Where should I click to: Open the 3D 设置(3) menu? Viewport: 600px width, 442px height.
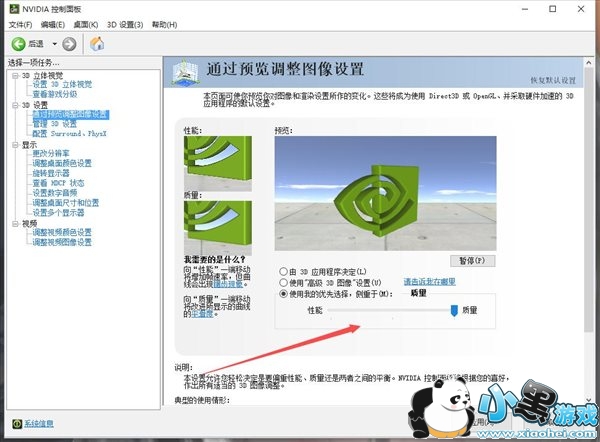(x=125, y=25)
